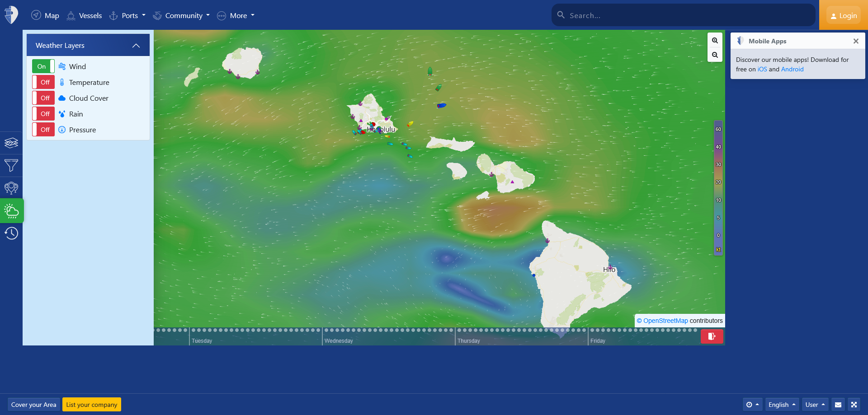This screenshot has height=415, width=868.
Task: Expand the Ports dropdown menu
Action: tap(127, 15)
